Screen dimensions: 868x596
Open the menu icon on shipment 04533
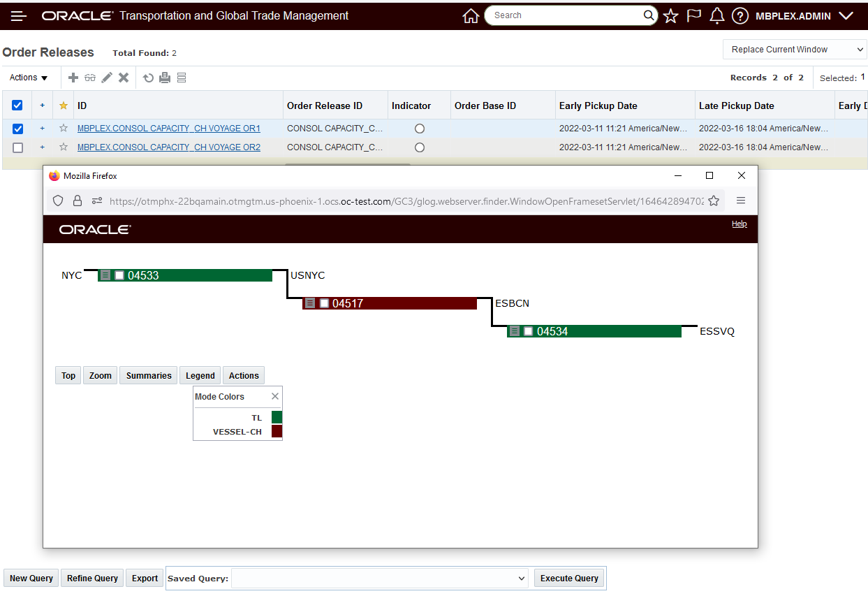click(x=105, y=275)
